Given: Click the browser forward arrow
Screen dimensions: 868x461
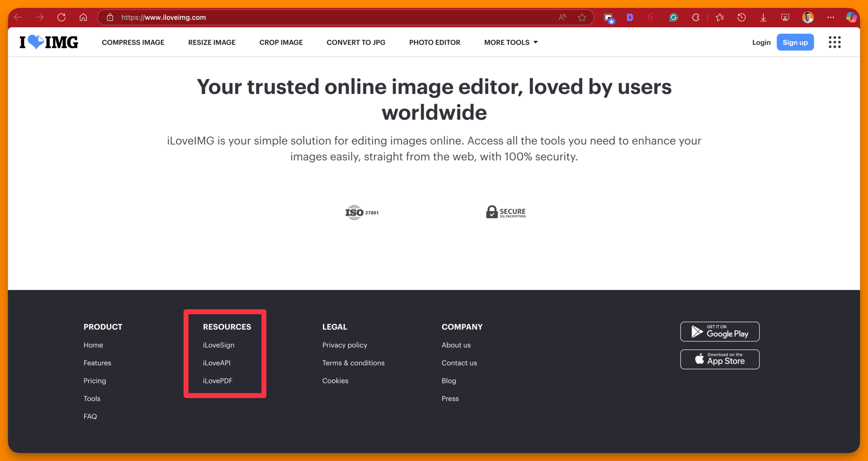Looking at the screenshot, I should 40,17.
